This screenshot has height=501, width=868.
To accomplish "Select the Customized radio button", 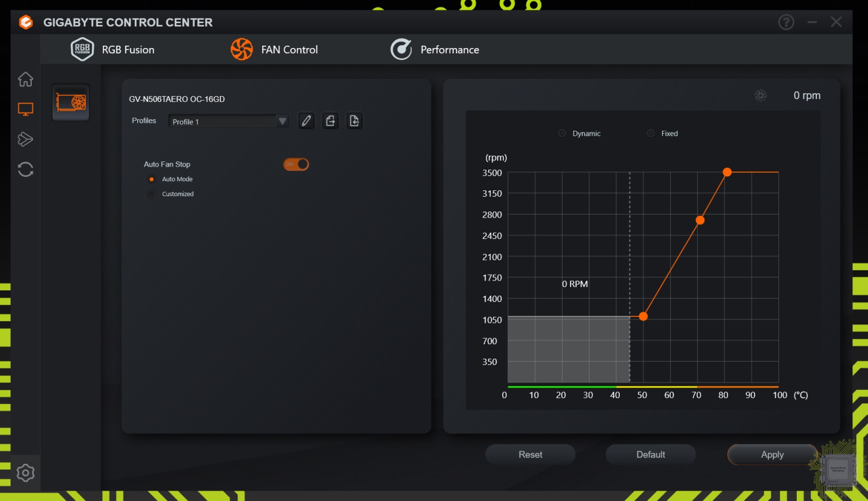I will (x=152, y=194).
